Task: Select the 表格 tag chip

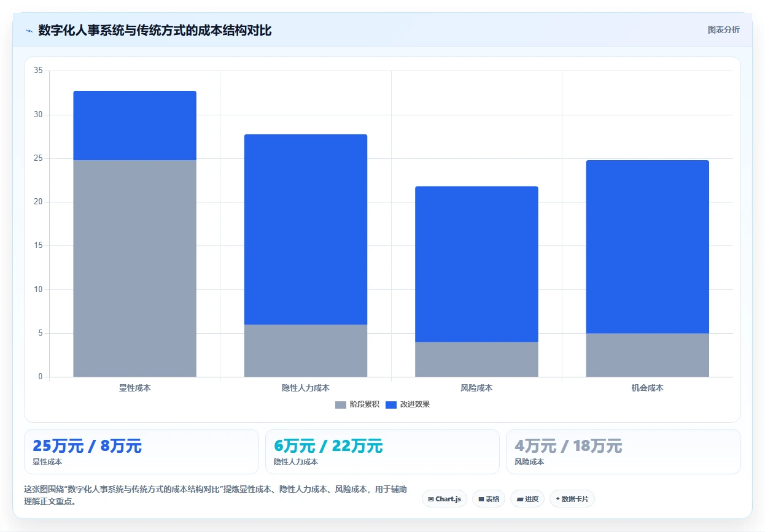Action: point(489,499)
